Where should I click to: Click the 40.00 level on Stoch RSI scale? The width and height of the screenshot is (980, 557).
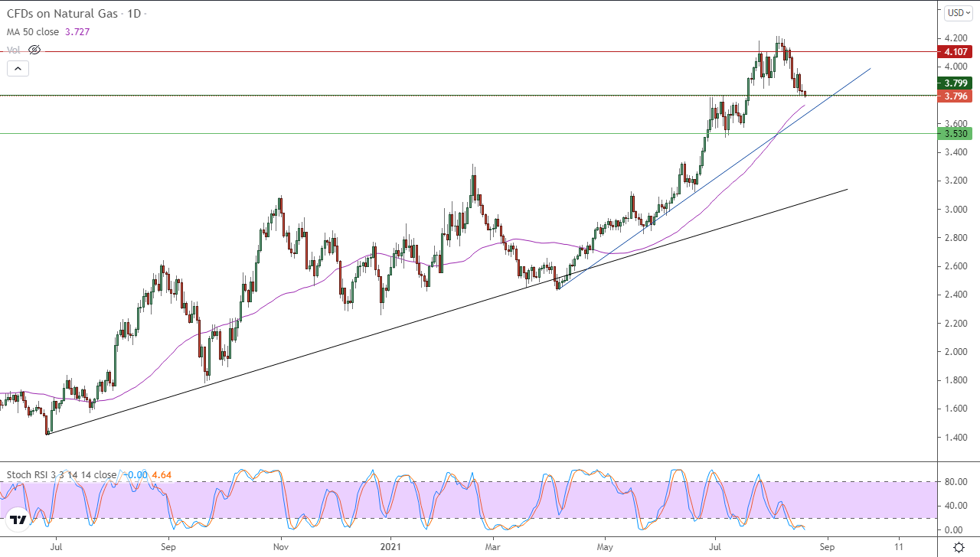point(955,506)
